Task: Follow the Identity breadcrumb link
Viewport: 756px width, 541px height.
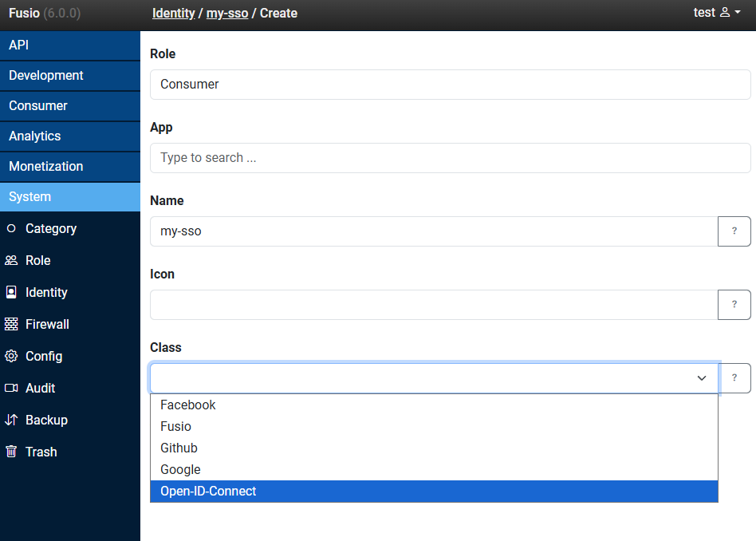Action: (173, 14)
